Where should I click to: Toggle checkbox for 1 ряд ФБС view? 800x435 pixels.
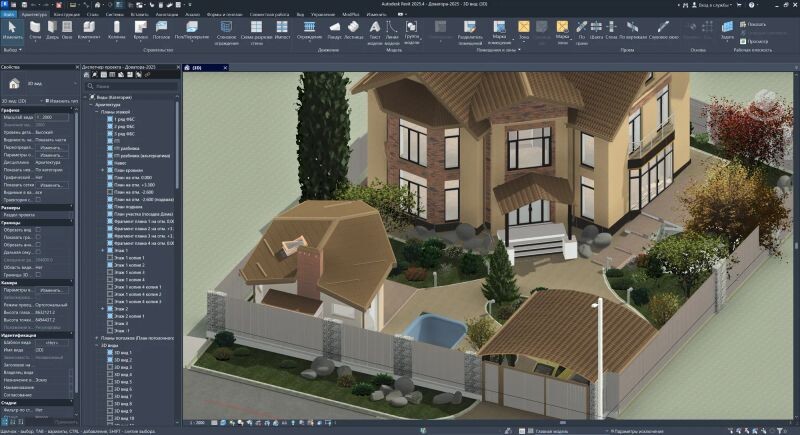point(110,117)
